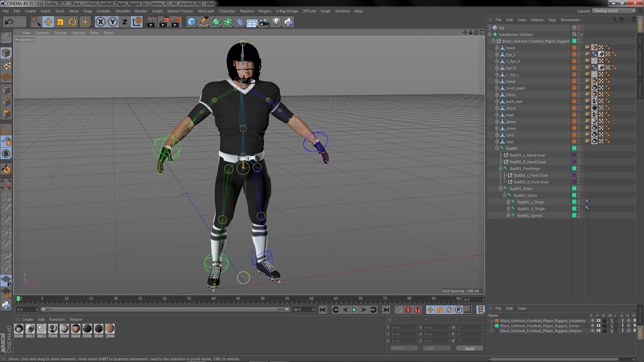Screen dimensions: 644x362
Task: Play the animation forward
Action: pyautogui.click(x=354, y=310)
